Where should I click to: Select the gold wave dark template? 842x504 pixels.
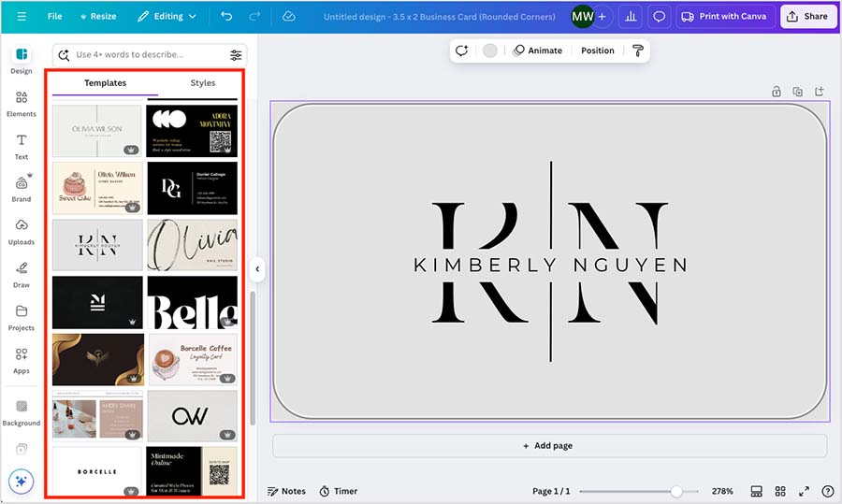(97, 360)
